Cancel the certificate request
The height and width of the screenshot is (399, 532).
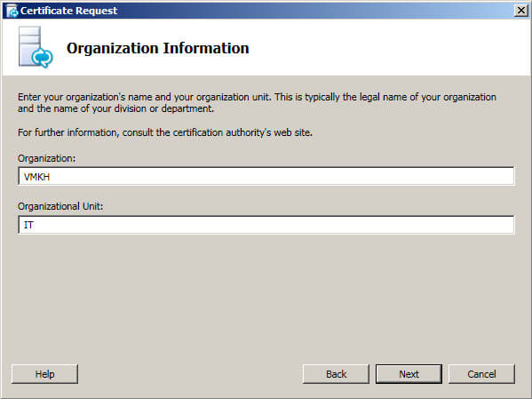pyautogui.click(x=481, y=374)
